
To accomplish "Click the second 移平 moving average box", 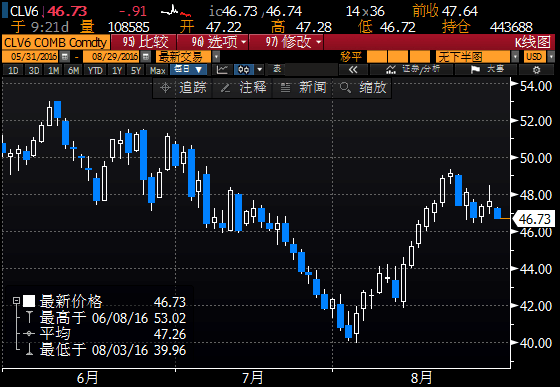I will pos(398,57).
